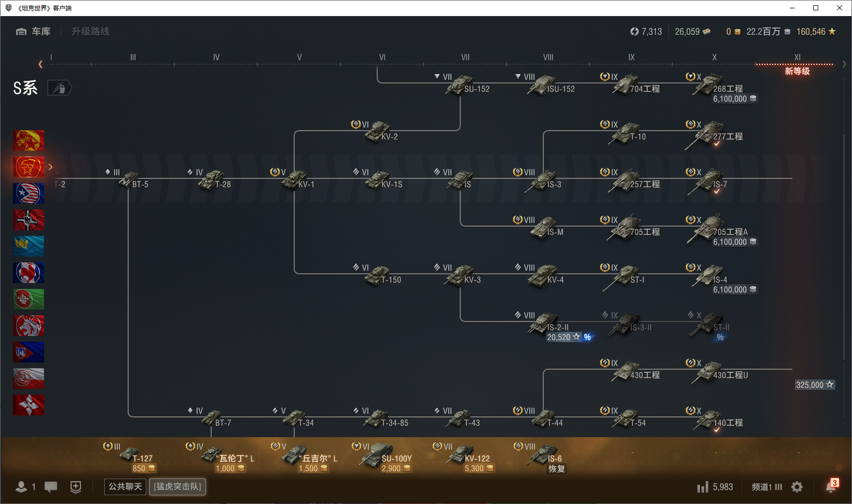852x504 pixels.
Task: Open the 频道1 server channel selector
Action: (x=767, y=487)
